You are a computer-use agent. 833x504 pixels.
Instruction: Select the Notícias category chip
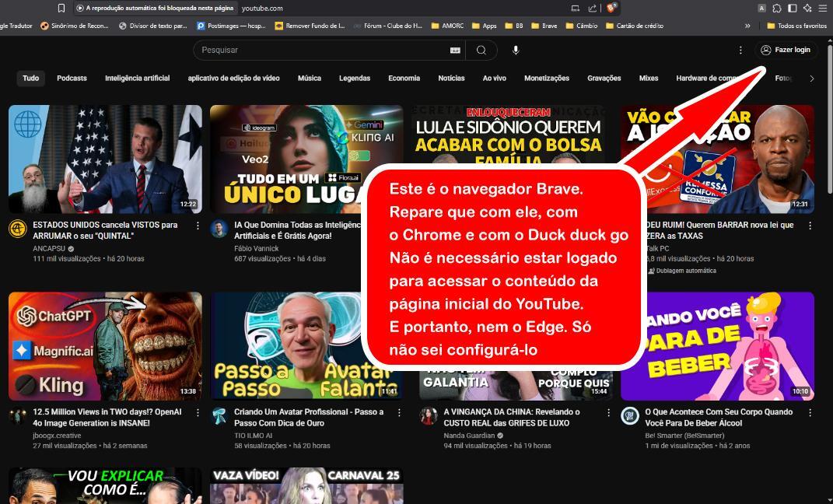click(452, 78)
